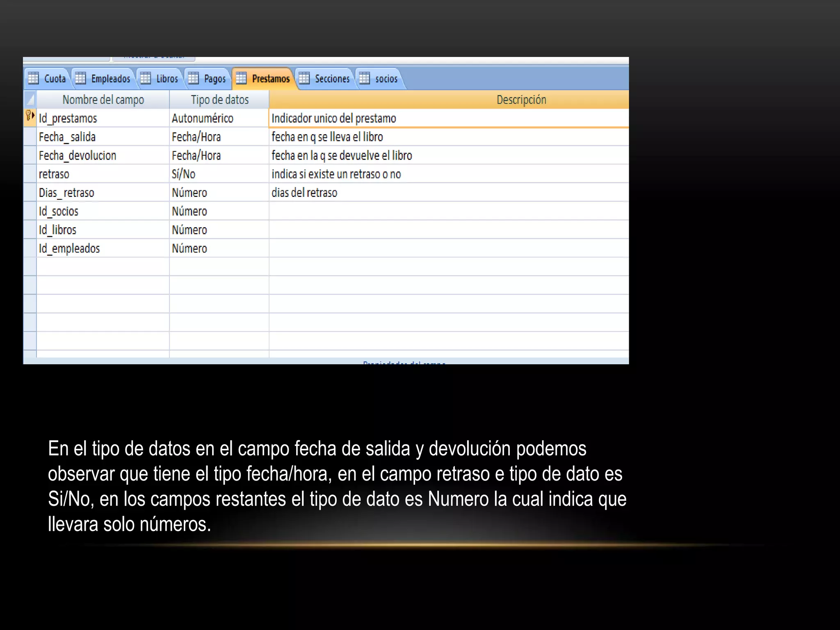Click the Libros table icon
This screenshot has height=630, width=840.
coord(146,78)
